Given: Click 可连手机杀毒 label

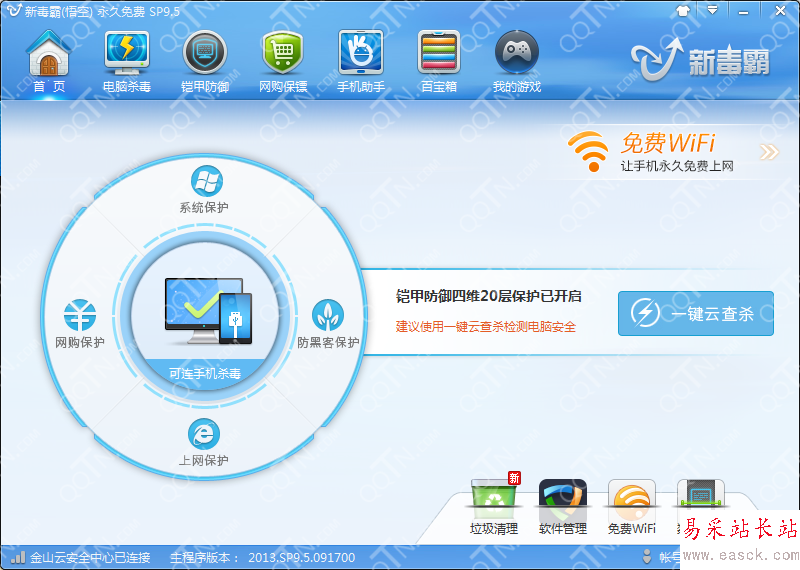Looking at the screenshot, I should tap(205, 374).
